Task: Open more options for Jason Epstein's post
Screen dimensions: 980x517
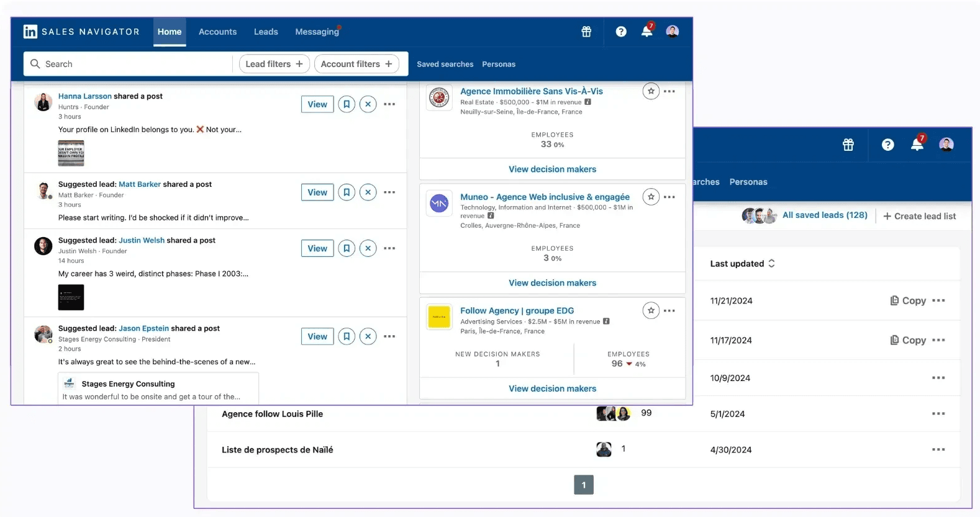Action: coord(389,336)
